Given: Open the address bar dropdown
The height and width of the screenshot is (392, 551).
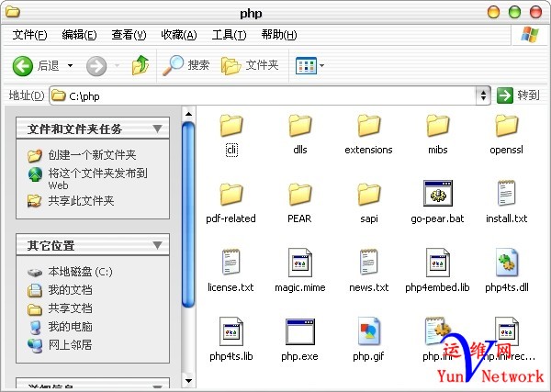Looking at the screenshot, I should 484,95.
